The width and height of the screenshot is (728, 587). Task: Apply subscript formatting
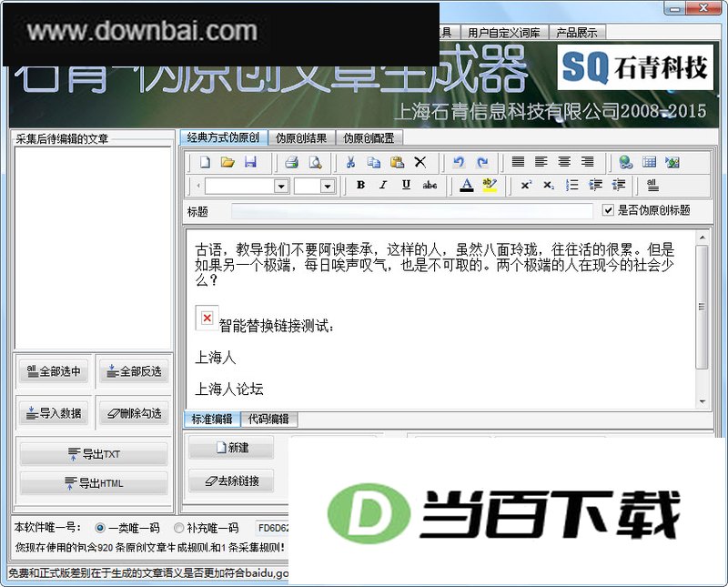[x=549, y=185]
